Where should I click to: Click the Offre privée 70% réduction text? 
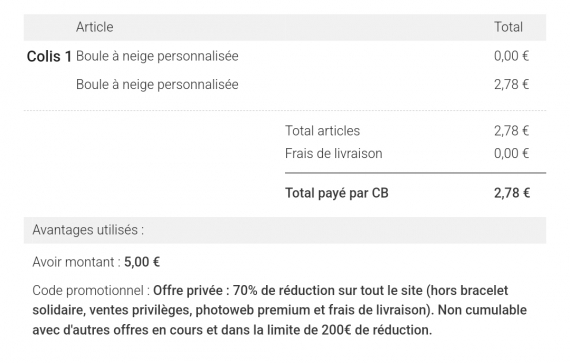(x=330, y=291)
